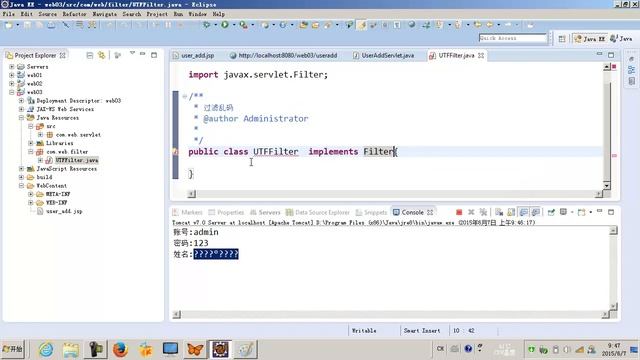Toggle Show Console on standard output change
The width and height of the screenshot is (640, 360).
(x=523, y=212)
